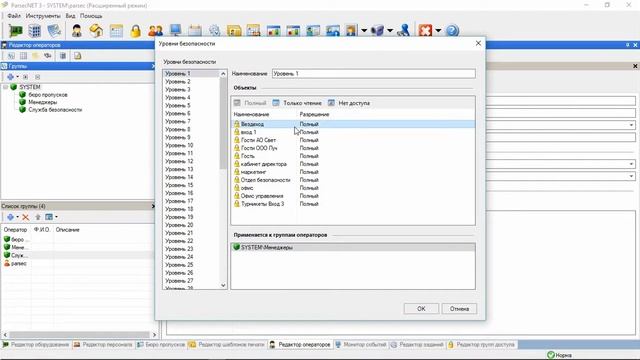Select the кабинет директора object row
The width and height of the screenshot is (640, 360).
pyautogui.click(x=353, y=164)
